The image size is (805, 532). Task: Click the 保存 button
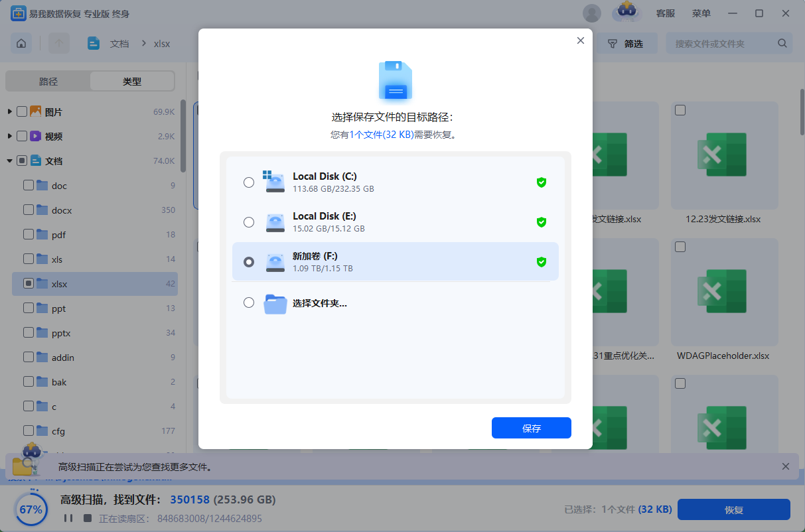[531, 428]
